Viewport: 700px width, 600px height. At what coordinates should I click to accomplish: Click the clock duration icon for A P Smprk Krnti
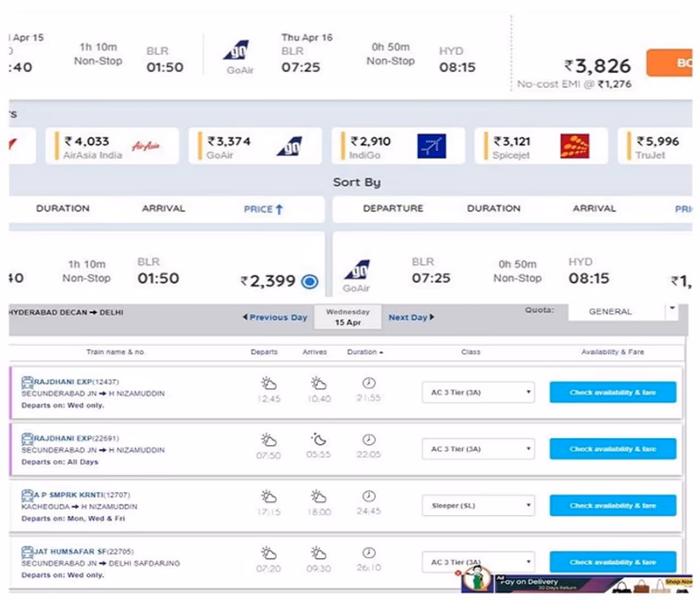[369, 496]
